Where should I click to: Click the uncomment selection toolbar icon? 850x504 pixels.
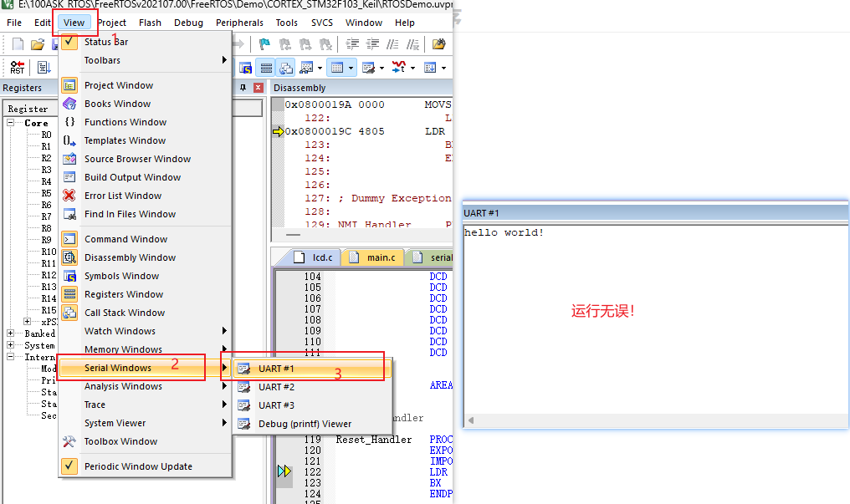tap(413, 44)
